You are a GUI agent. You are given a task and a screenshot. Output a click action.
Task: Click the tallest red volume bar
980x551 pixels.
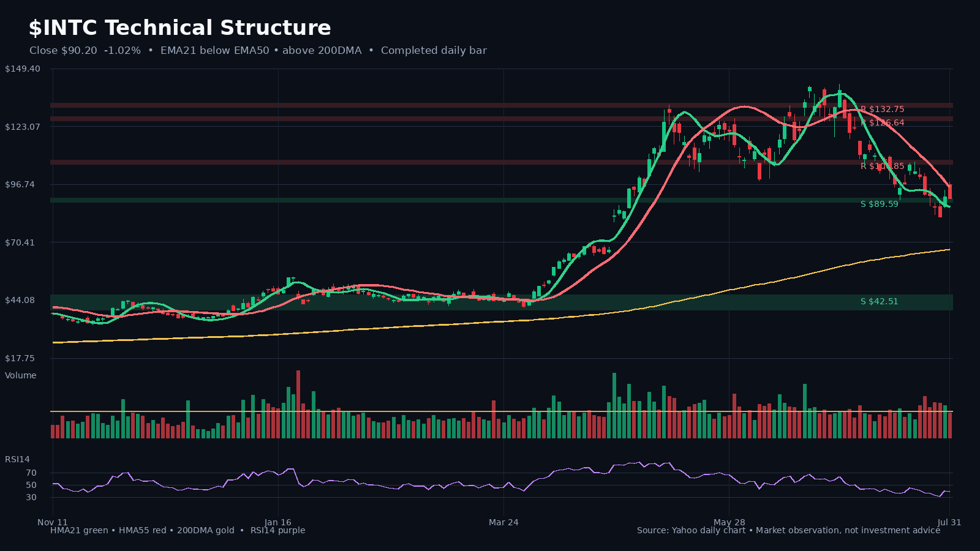coord(298,404)
